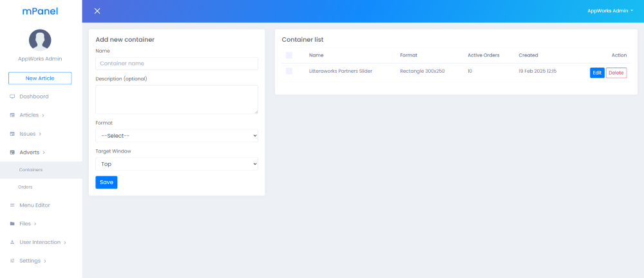Open the Format select dropdown
Screen dimensions: 644x278
tap(176, 136)
